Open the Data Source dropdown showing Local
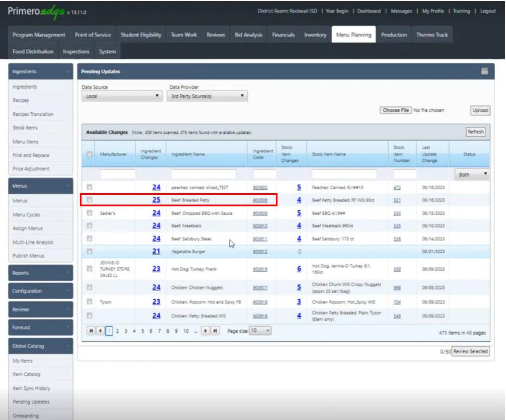Image resolution: width=506 pixels, height=420 pixels. (x=121, y=96)
